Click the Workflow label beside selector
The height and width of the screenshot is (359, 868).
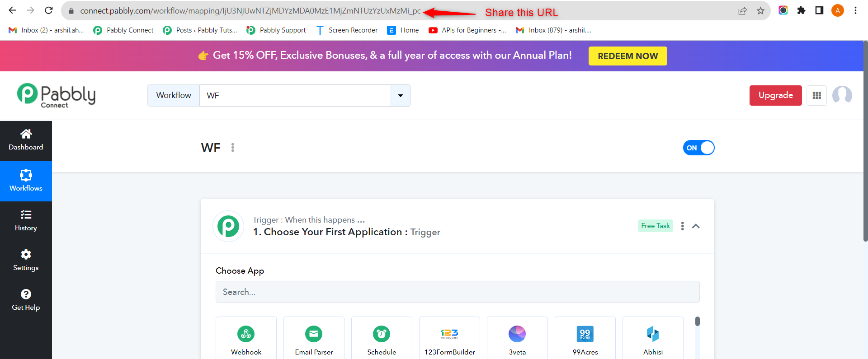pos(174,95)
